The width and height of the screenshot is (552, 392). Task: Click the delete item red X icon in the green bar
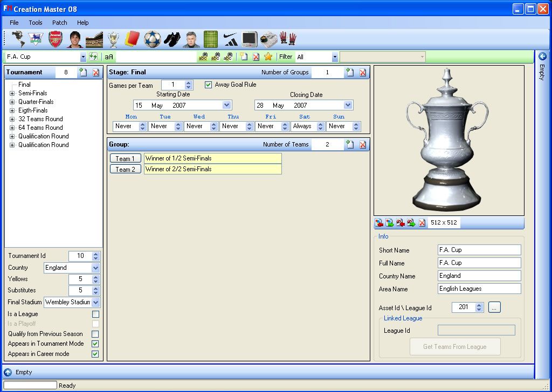point(256,57)
